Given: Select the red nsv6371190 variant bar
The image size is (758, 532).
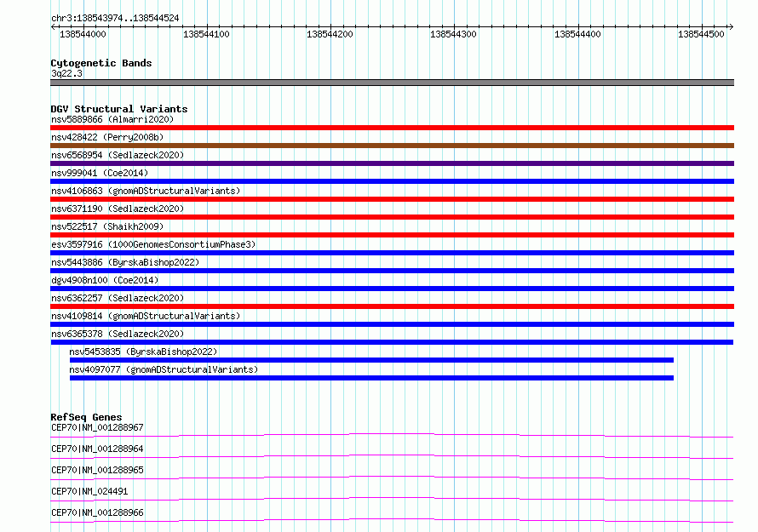Looking at the screenshot, I should pos(392,217).
